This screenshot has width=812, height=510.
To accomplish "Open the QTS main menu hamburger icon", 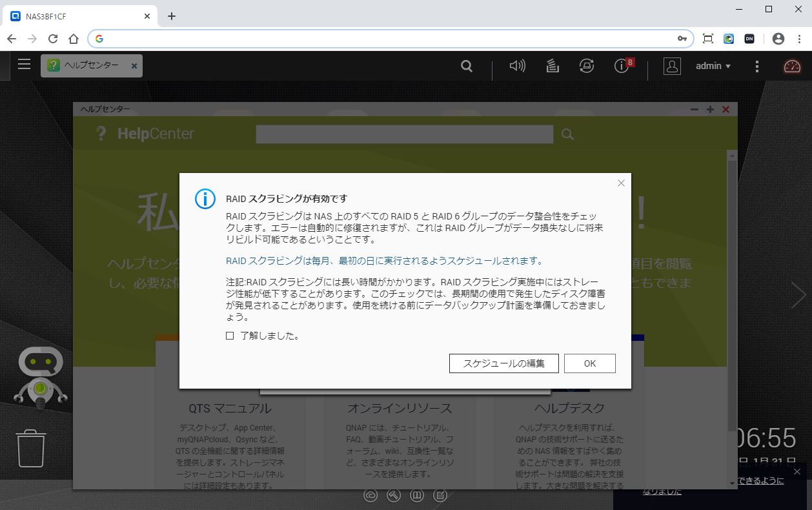I will click(24, 65).
